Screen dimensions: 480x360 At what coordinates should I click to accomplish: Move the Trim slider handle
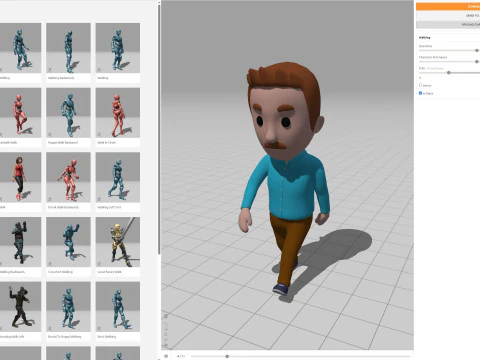(x=449, y=73)
